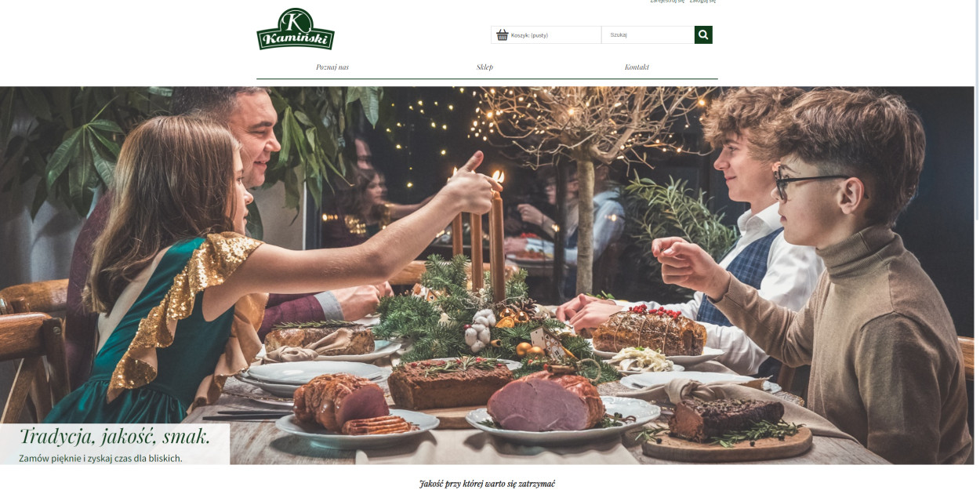
Task: Click the Kamiński logo
Action: tap(296, 29)
